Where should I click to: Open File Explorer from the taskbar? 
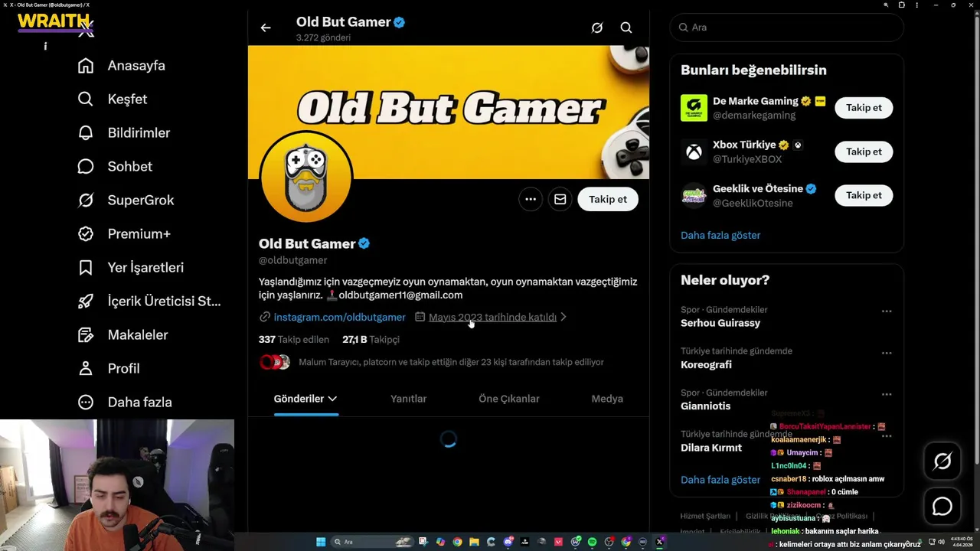[474, 542]
